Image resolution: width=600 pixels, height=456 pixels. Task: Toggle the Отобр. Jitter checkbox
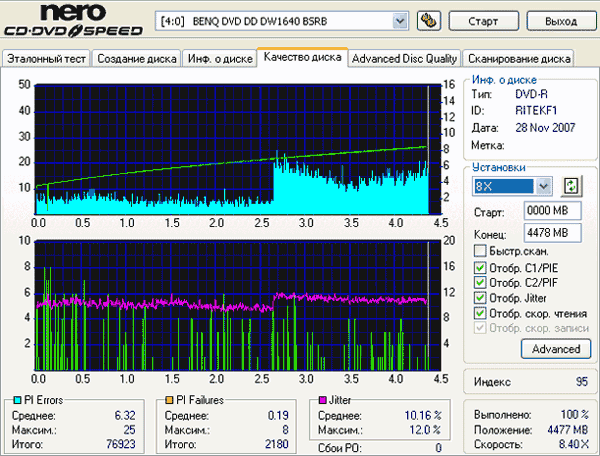point(480,298)
